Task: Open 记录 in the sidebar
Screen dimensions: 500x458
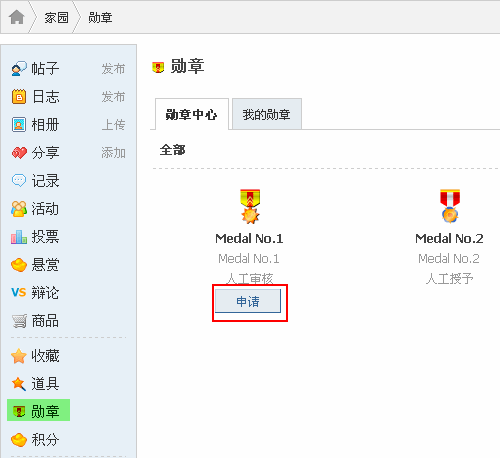Action: point(45,181)
